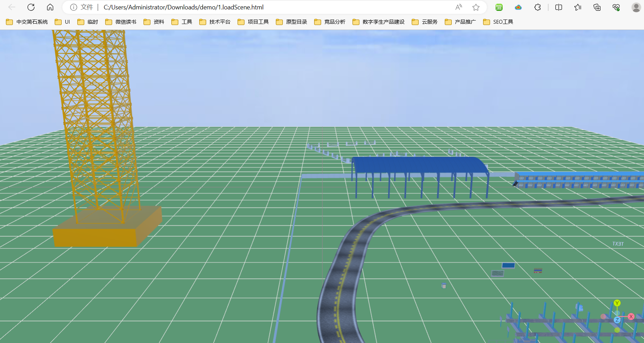
Task: Open browser essentials heart icon
Action: pyautogui.click(x=616, y=7)
